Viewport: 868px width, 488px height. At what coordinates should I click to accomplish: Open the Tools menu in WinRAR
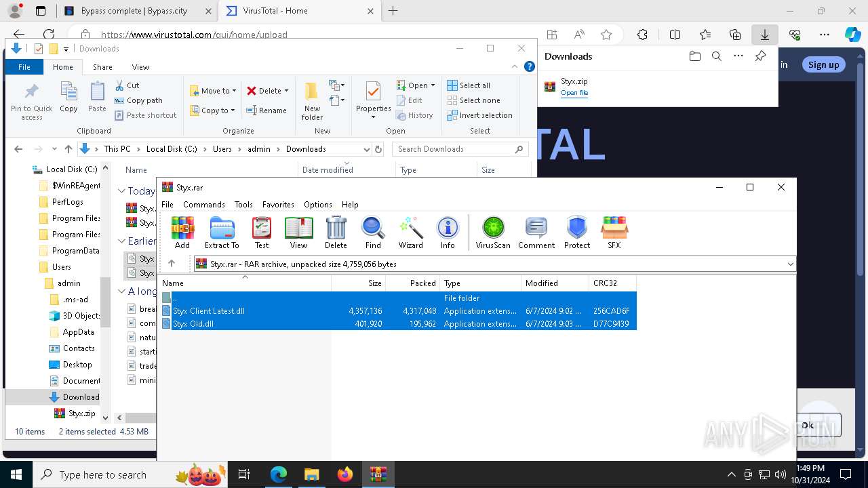[x=243, y=204]
